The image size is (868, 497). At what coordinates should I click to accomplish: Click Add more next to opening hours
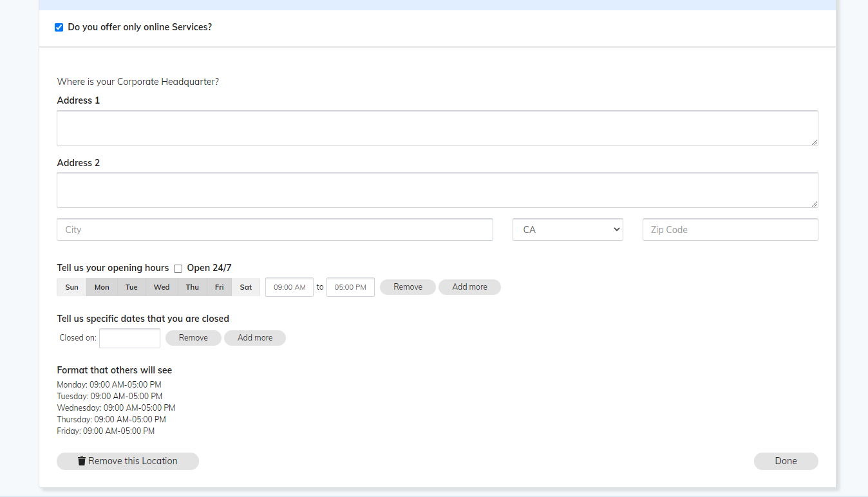coord(469,287)
